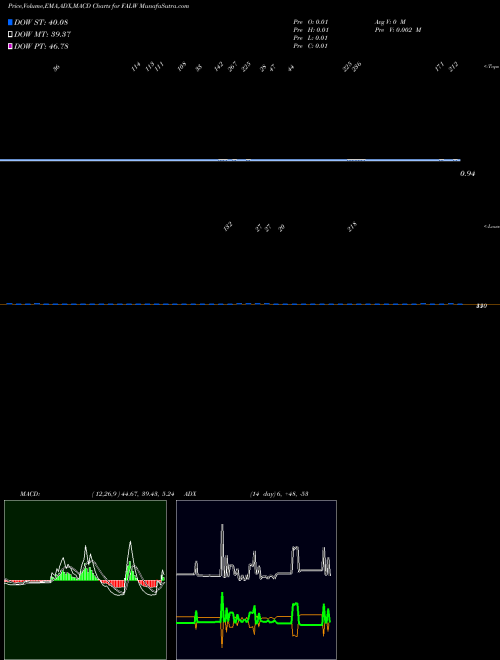The image size is (500, 660).
Task: Open the green MACD histogram chart
Action: [x=85, y=580]
